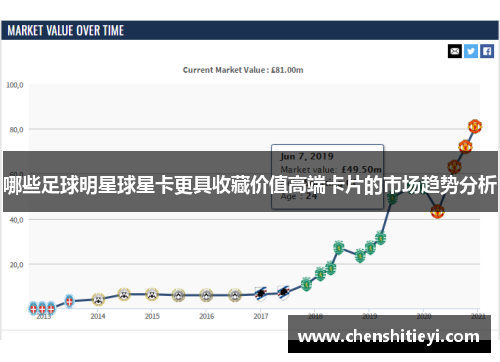Image resolution: width=500 pixels, height=362 pixels.
Task: Select the leftmost red-cross crest point at 2013
Action: click(x=33, y=308)
